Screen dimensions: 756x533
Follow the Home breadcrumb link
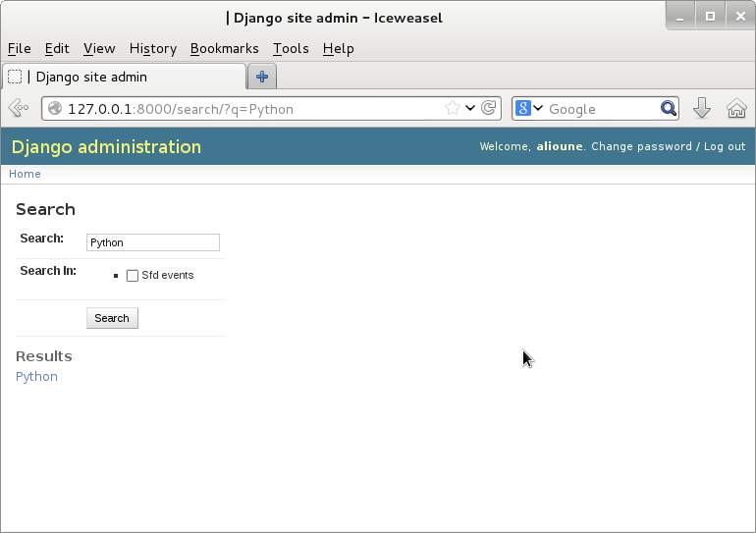(25, 174)
